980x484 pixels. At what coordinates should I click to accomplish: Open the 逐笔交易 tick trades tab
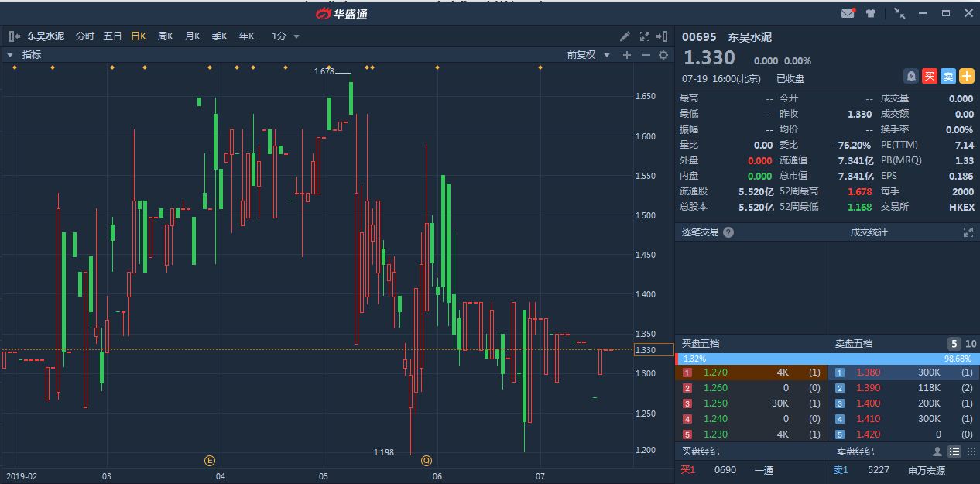(700, 232)
